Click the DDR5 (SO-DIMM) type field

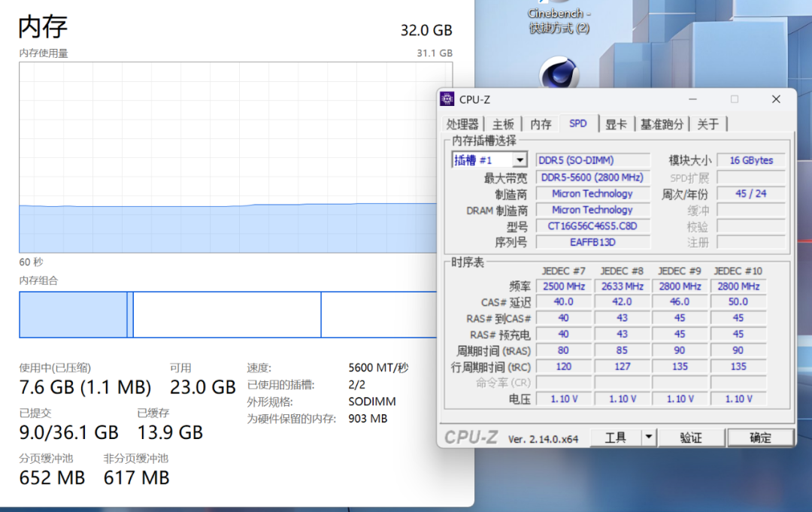pyautogui.click(x=592, y=160)
